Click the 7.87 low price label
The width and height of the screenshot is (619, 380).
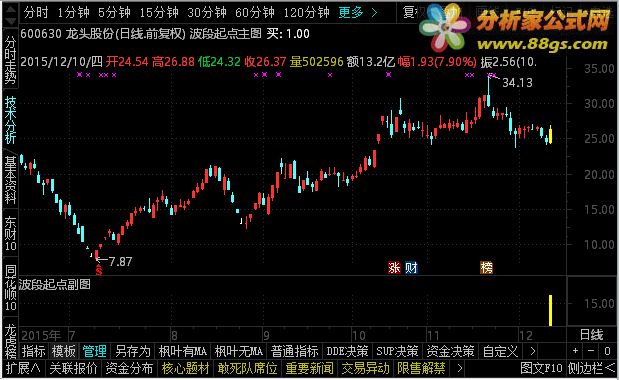[x=120, y=262]
